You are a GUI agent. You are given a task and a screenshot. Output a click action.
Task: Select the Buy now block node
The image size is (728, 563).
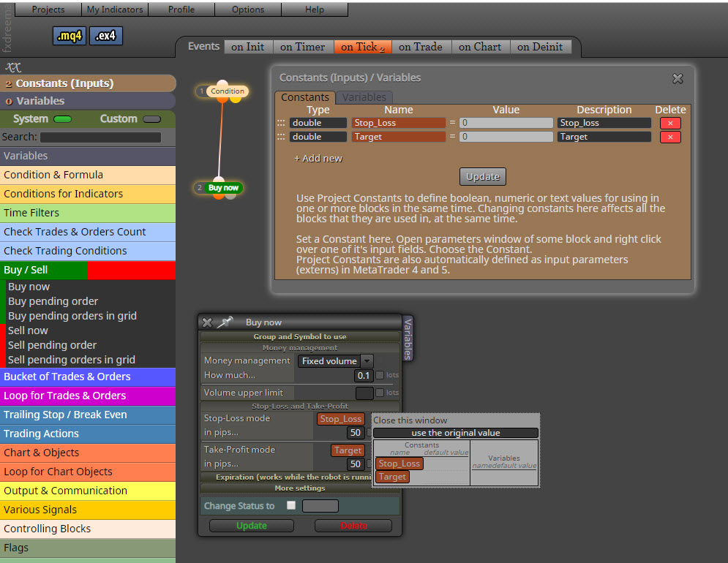tap(223, 187)
